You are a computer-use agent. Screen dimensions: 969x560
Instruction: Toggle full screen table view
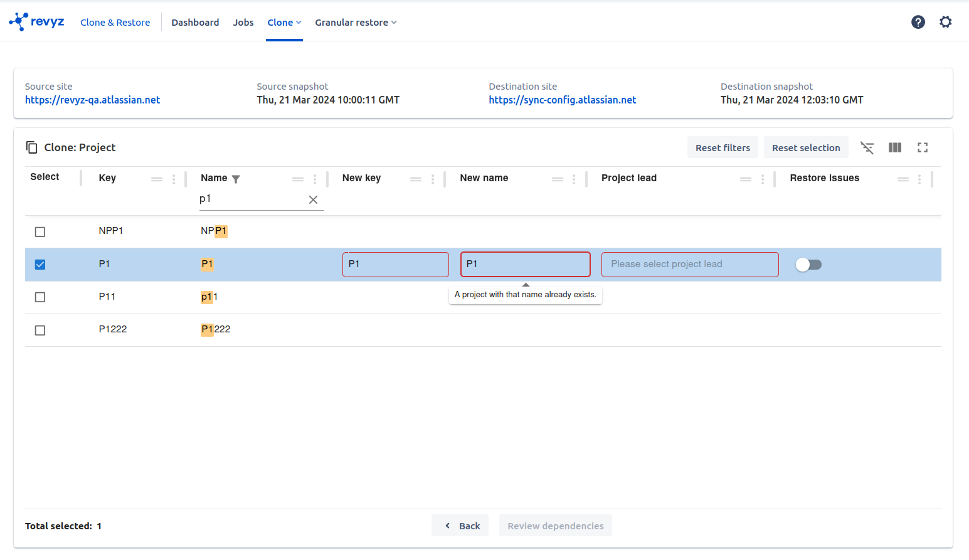(x=923, y=147)
